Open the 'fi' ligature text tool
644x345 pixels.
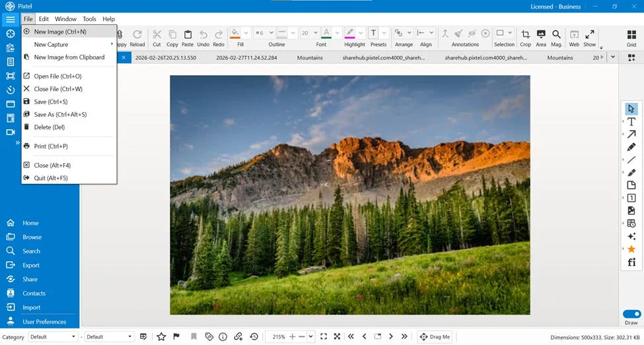click(631, 262)
